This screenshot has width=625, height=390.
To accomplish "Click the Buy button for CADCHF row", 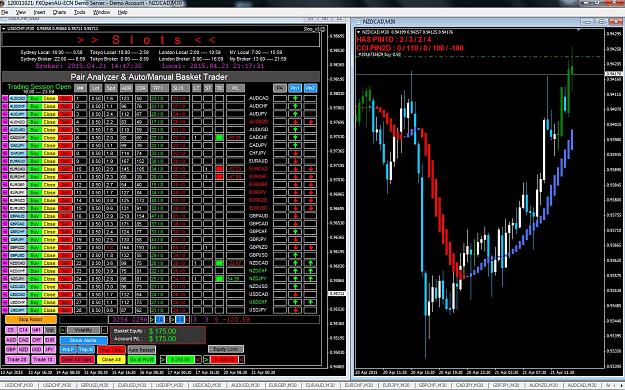I will coord(35,138).
